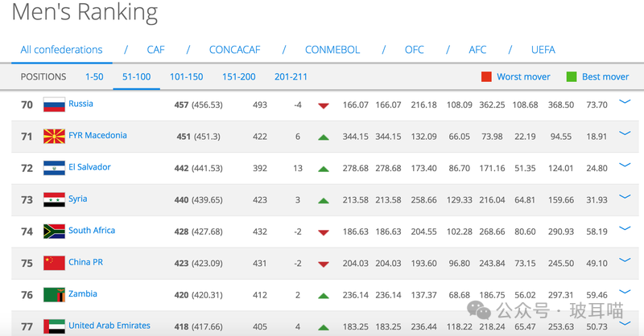Click the South Africa flag icon
644x336 pixels.
54,231
